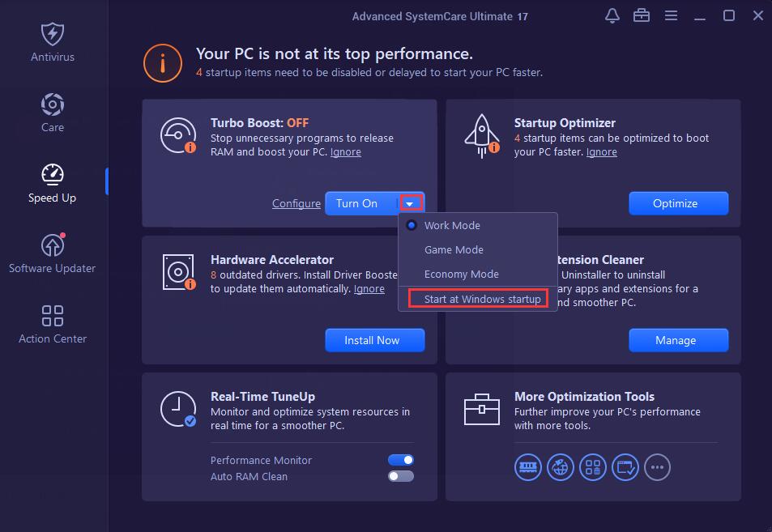Open the hamburger options menu
Screen dimensions: 772x532
click(671, 15)
